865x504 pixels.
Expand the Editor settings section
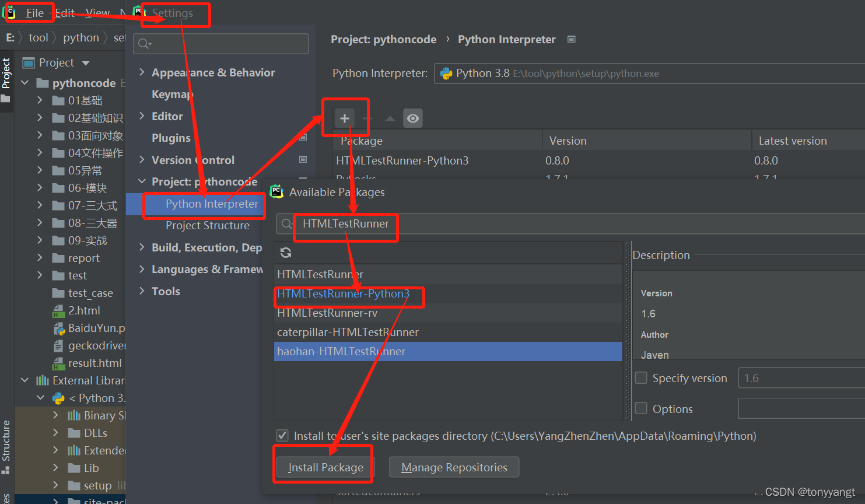pos(142,116)
